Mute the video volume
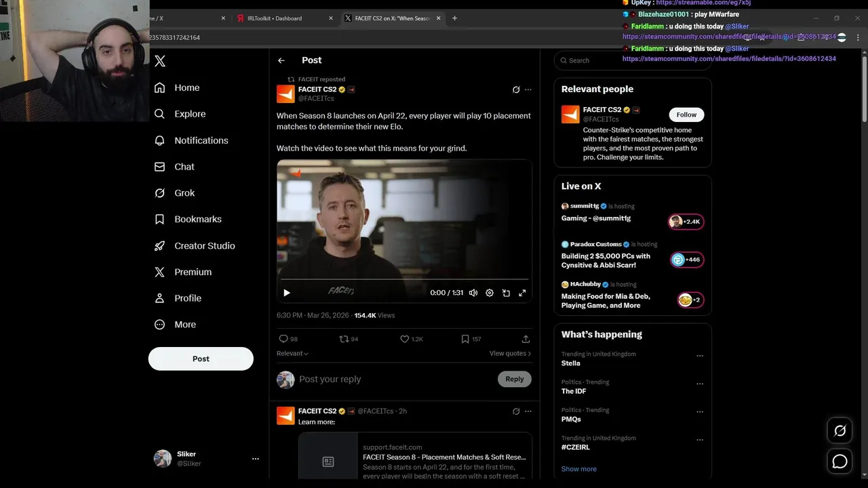This screenshot has width=868, height=488. pyautogui.click(x=473, y=293)
